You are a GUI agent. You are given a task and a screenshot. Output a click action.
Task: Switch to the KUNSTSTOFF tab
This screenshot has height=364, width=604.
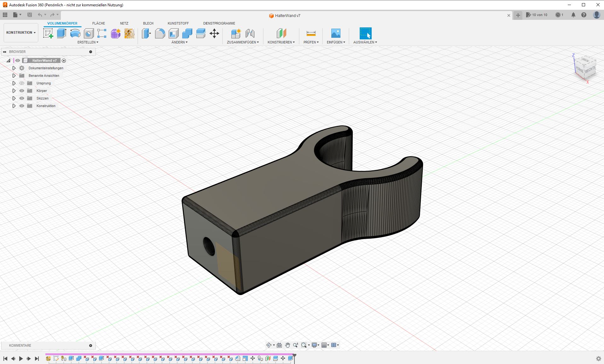point(178,23)
